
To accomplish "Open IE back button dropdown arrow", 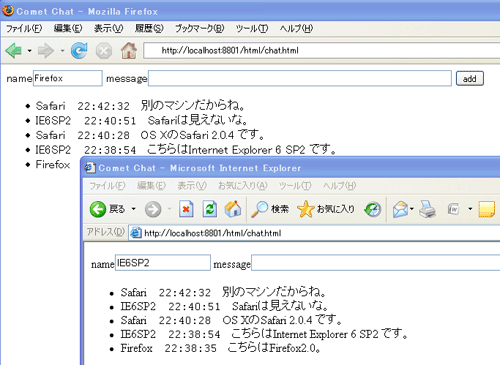I will tap(134, 209).
